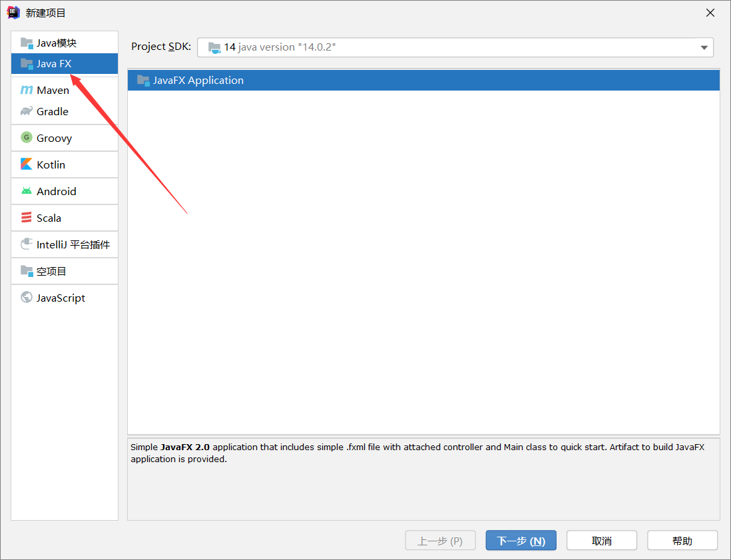Click the 下一步 (N) next button

coord(521,541)
